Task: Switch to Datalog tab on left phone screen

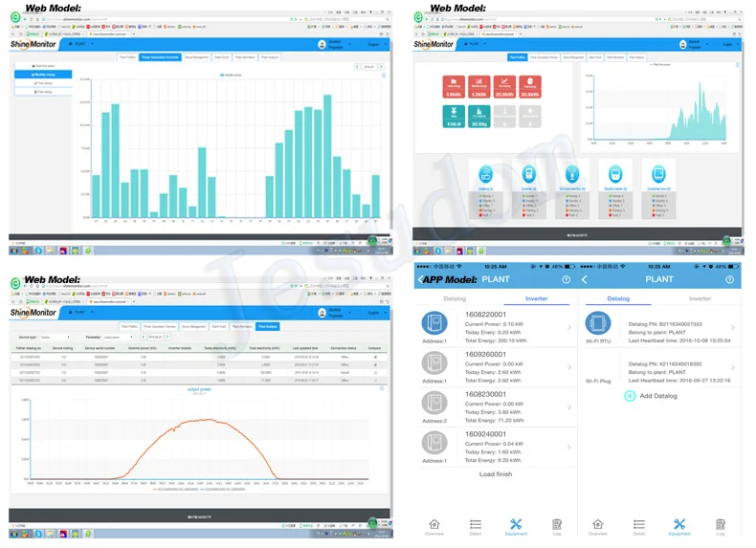Action: tap(455, 298)
